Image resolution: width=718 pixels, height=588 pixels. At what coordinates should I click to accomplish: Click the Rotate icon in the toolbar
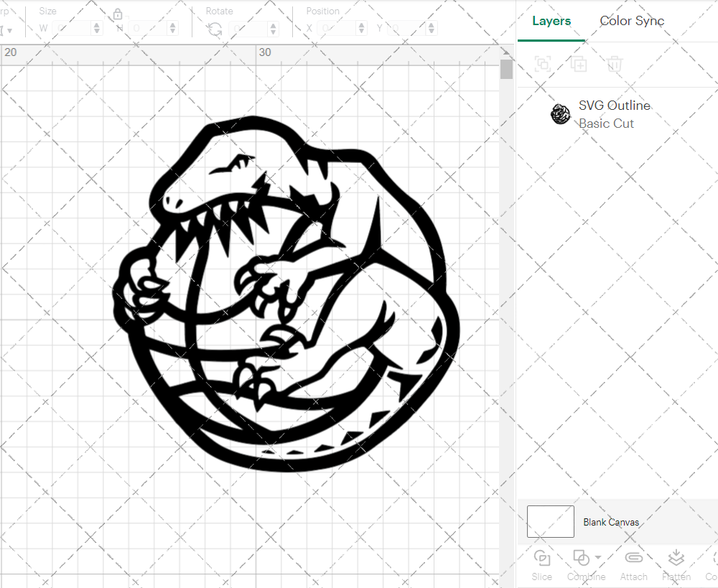click(x=213, y=28)
